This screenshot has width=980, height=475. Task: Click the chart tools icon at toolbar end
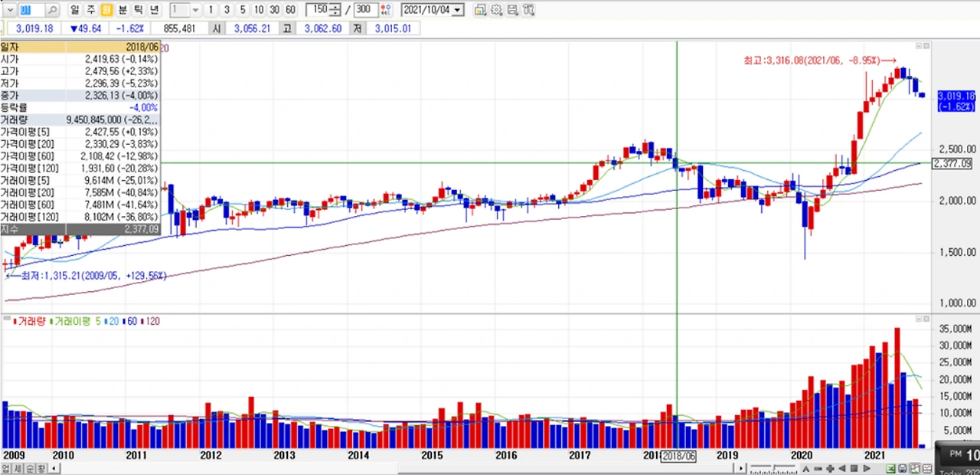click(x=528, y=10)
